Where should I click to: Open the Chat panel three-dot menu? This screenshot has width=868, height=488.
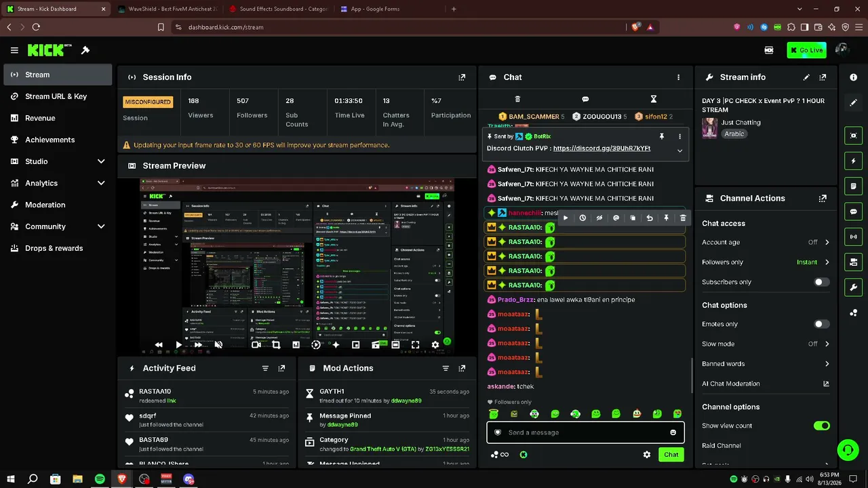[x=678, y=77]
